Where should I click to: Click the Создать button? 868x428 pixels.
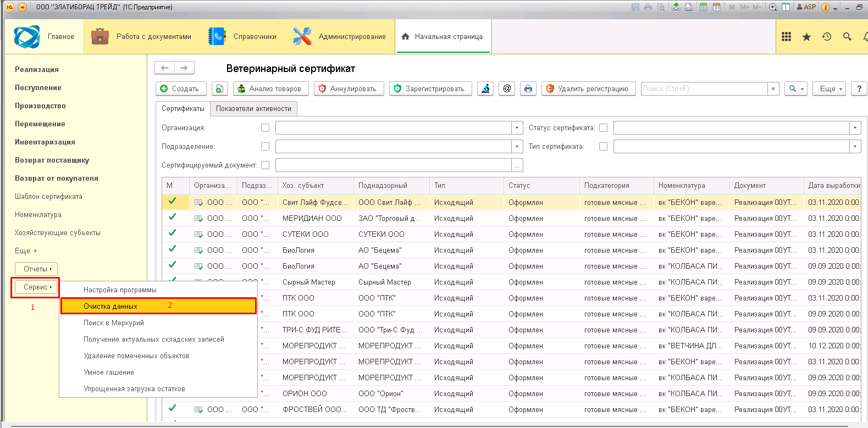(x=181, y=88)
